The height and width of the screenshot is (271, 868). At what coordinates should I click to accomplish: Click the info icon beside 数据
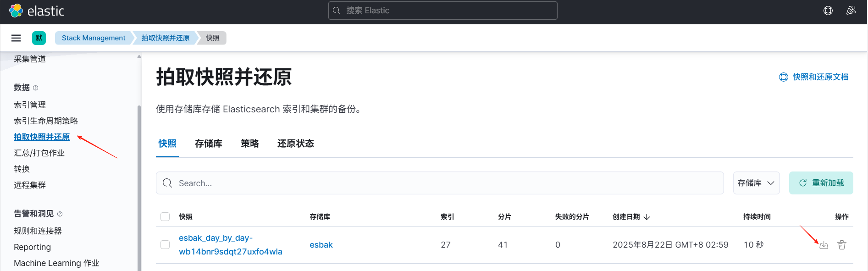coord(36,88)
